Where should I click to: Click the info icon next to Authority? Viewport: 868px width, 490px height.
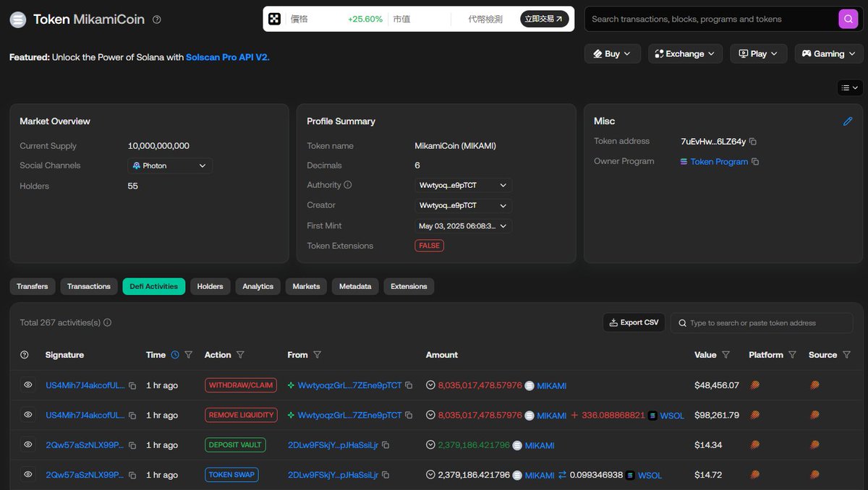click(348, 185)
